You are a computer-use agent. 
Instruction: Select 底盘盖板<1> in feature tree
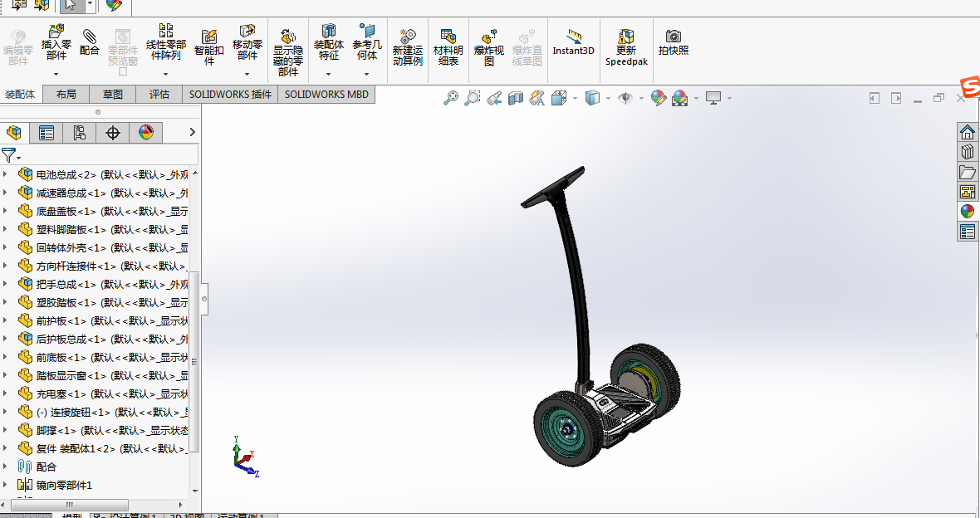tap(103, 211)
